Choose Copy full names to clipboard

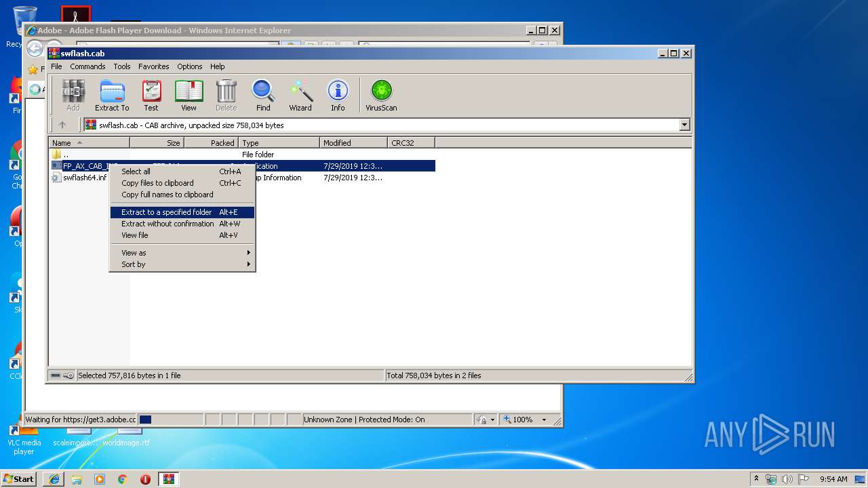point(182,195)
